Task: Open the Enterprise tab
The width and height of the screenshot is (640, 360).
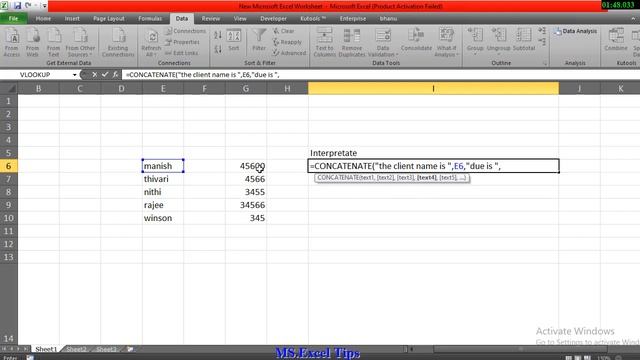Action: 353,18
